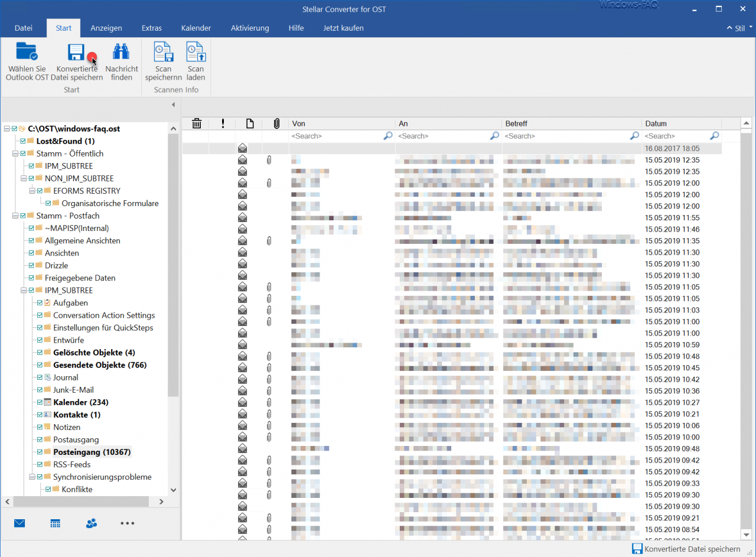Collapse Stamm - Postfach node
This screenshot has height=557, width=756.
click(15, 216)
